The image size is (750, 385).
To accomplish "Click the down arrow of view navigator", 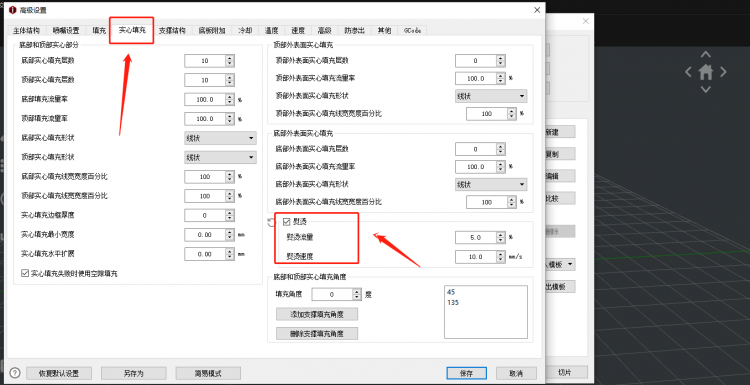I will tap(706, 89).
